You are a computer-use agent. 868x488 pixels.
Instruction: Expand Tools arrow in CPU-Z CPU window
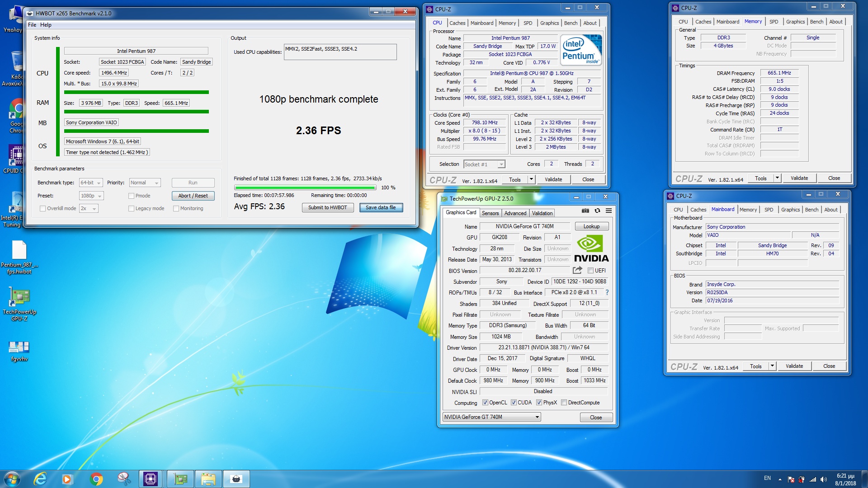tap(531, 179)
